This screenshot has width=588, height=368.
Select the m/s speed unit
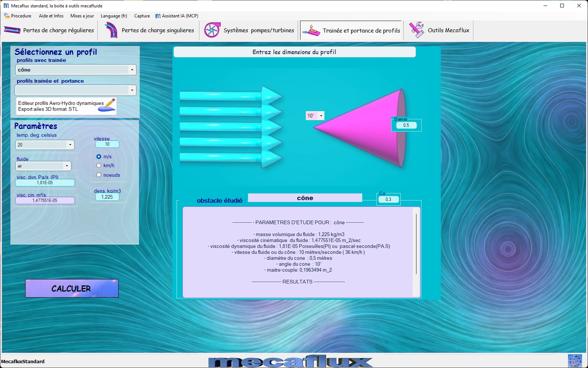point(99,157)
